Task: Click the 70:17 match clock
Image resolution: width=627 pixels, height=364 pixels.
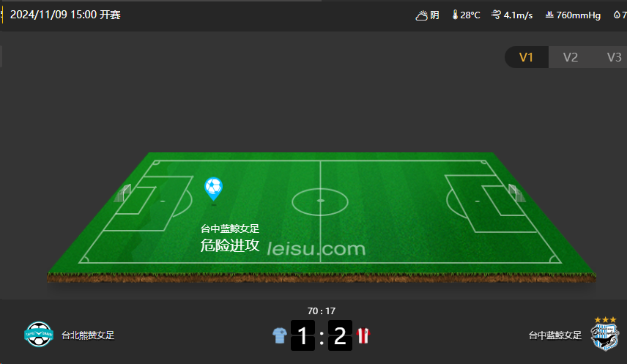Action: point(322,311)
